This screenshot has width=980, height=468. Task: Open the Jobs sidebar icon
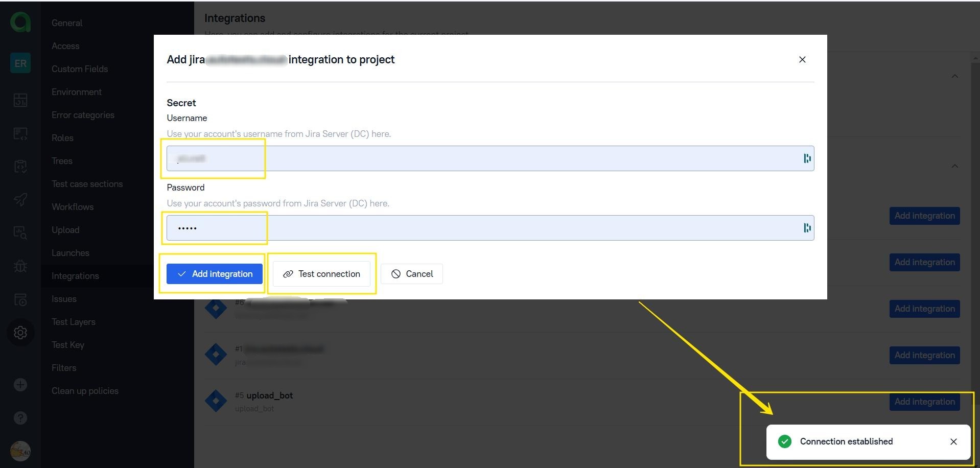pyautogui.click(x=20, y=299)
